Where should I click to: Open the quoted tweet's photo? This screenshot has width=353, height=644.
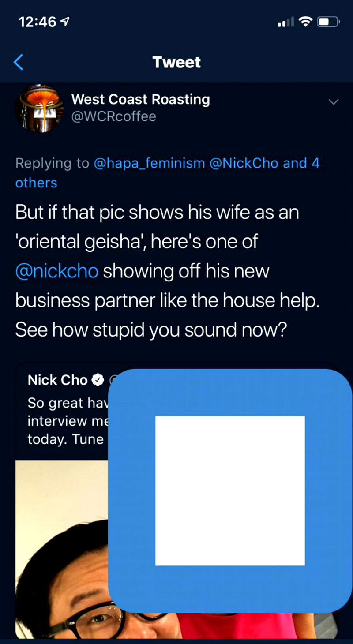pos(62,551)
